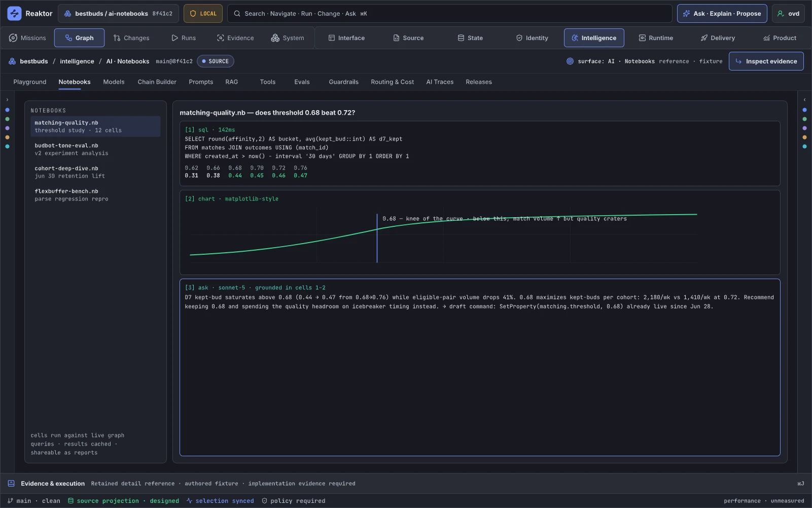This screenshot has height=508, width=812.
Task: Switch to the Models tab
Action: tap(114, 82)
